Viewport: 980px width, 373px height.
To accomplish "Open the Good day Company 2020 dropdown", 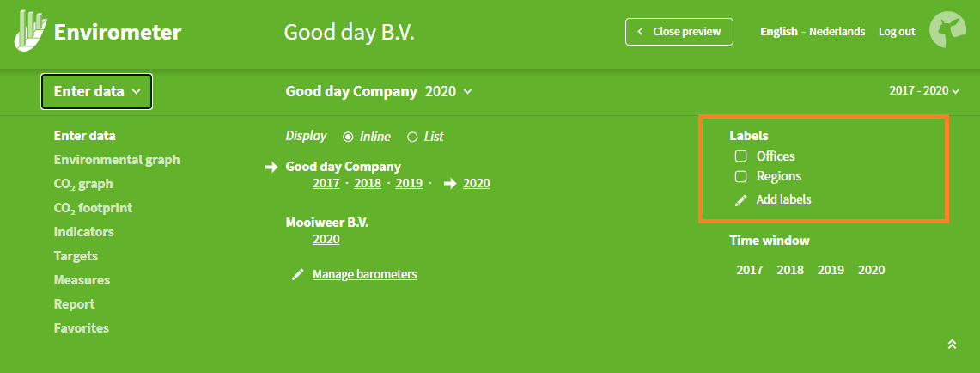I will coord(379,92).
